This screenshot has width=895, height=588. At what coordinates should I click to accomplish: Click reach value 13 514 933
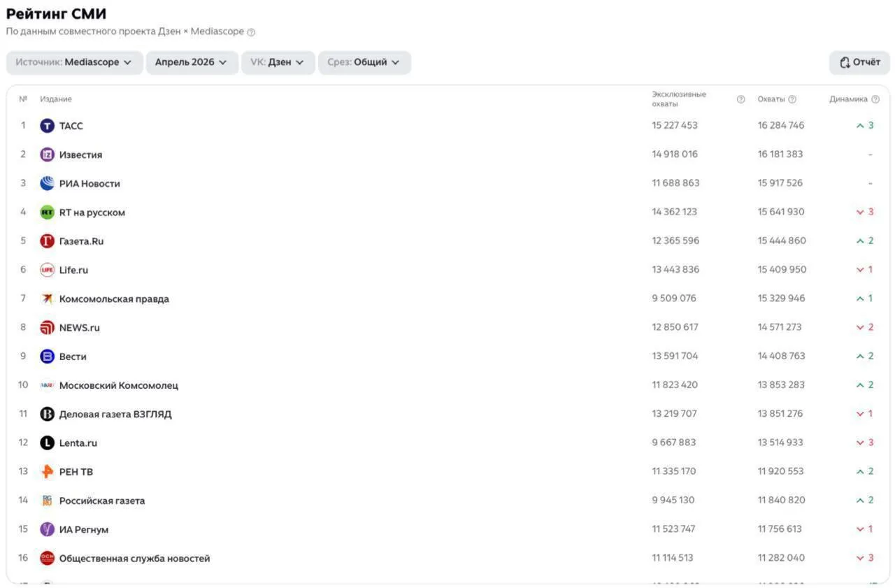tap(780, 443)
